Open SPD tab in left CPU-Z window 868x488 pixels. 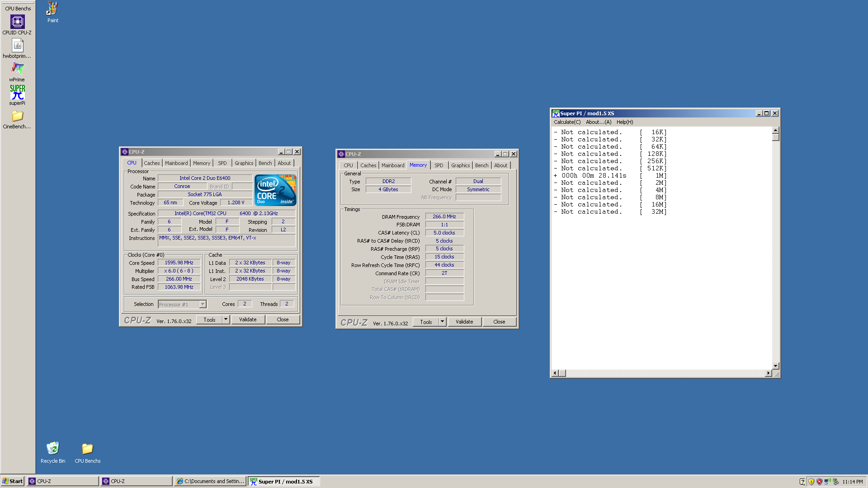click(222, 163)
